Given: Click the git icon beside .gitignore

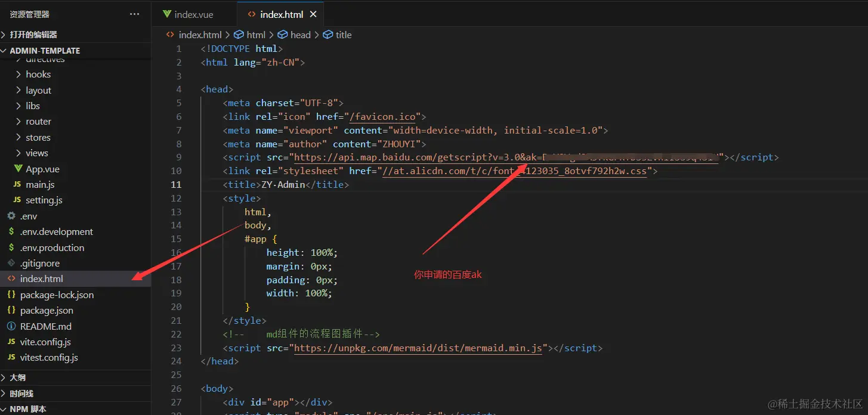Looking at the screenshot, I should [11, 263].
